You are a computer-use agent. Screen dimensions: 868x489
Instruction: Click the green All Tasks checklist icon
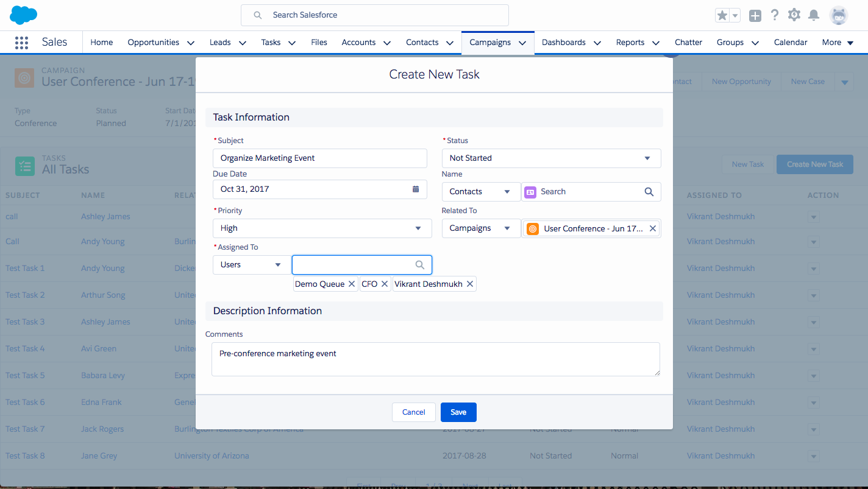tap(24, 164)
